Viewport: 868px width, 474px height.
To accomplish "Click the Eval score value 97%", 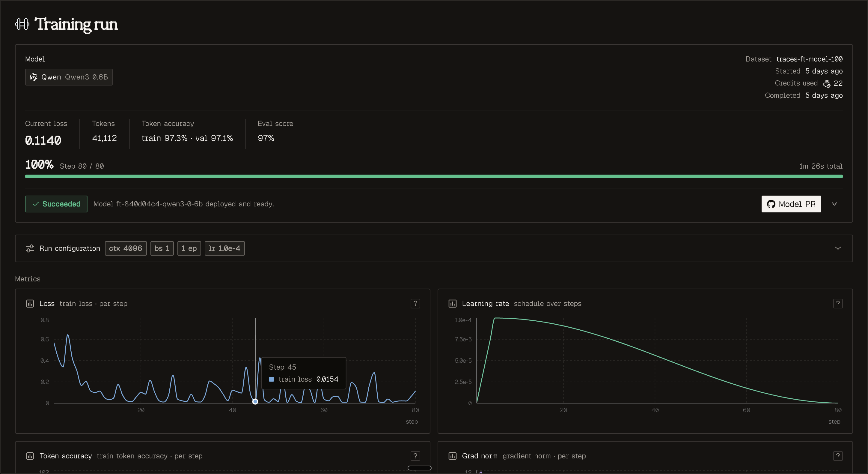I will pyautogui.click(x=266, y=138).
